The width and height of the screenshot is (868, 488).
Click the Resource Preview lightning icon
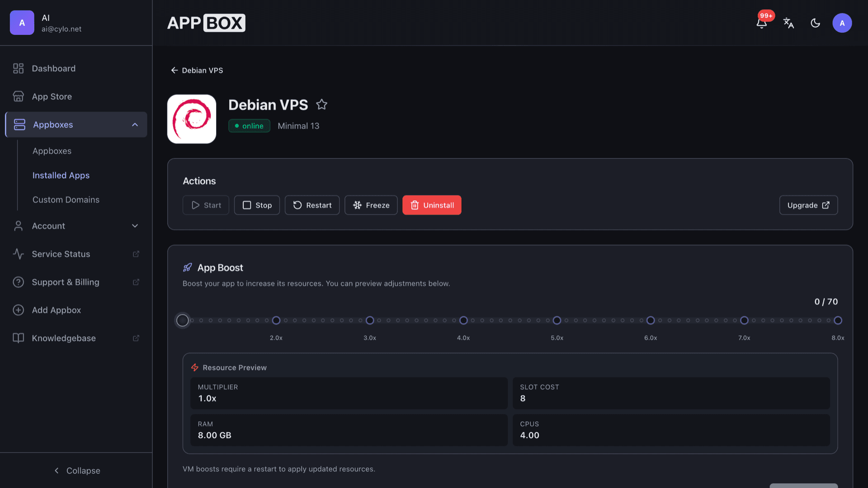point(195,367)
